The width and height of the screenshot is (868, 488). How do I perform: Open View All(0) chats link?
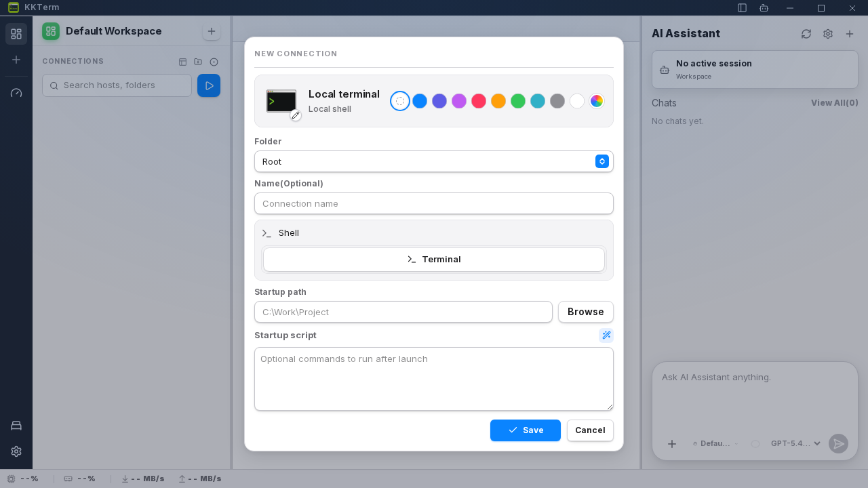(835, 103)
